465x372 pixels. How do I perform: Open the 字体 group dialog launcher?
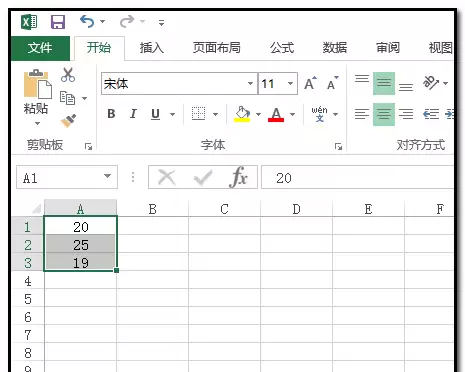pos(338,146)
